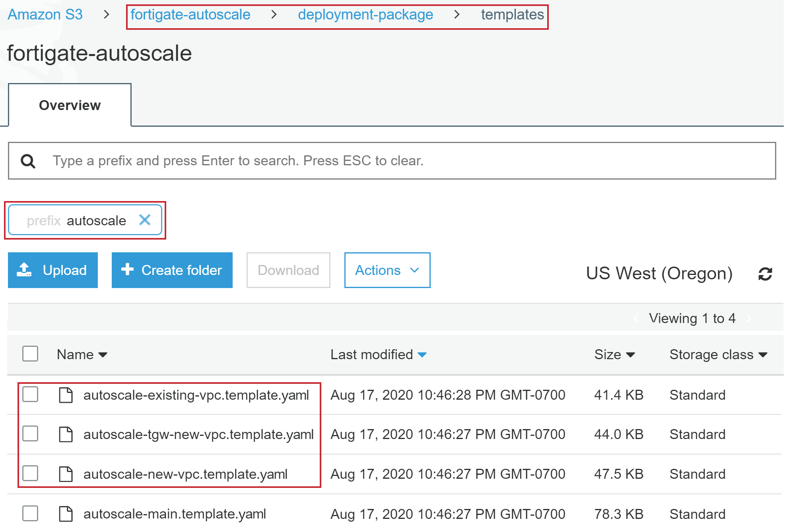Check the box next to autoscale-main.template.yaml

tap(30, 513)
